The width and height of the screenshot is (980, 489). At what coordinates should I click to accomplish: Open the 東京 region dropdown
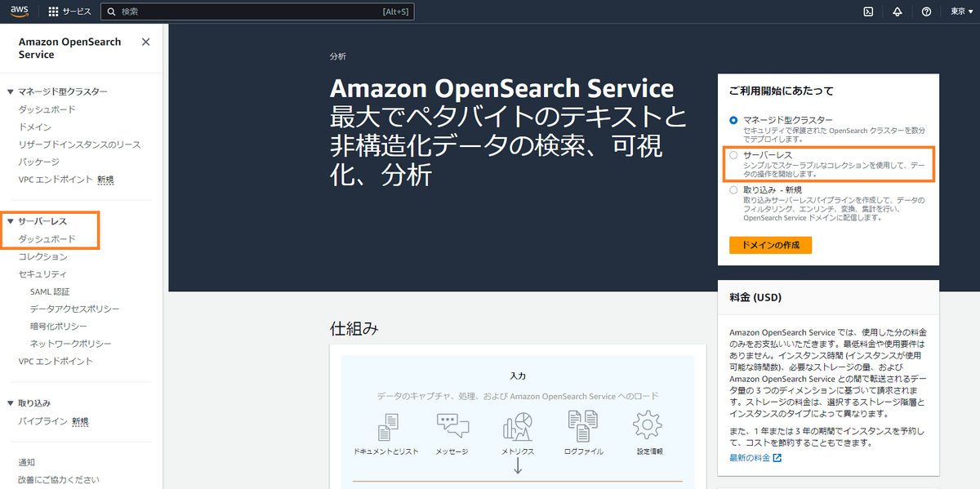(960, 11)
